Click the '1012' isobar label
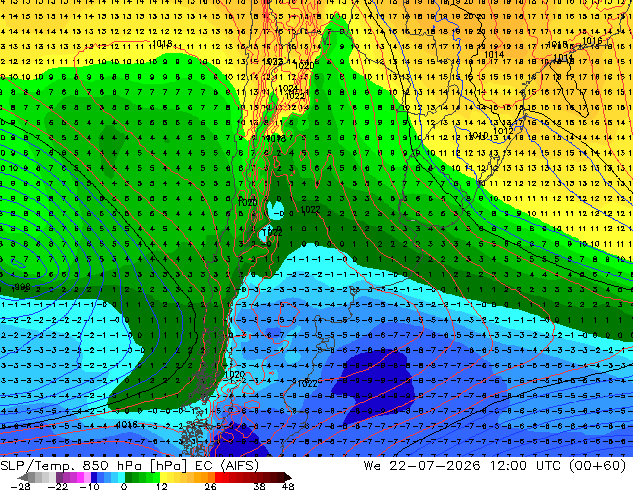The image size is (634, 490). [503, 131]
